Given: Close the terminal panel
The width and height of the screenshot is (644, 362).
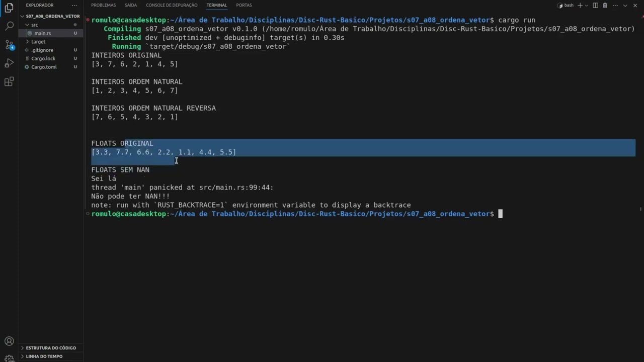Looking at the screenshot, I should point(635,5).
